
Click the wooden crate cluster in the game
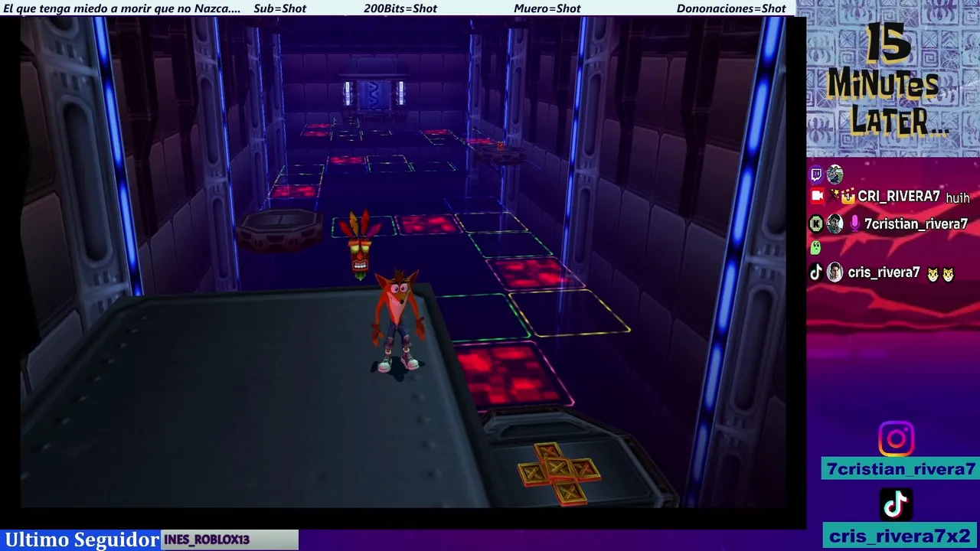click(560, 474)
